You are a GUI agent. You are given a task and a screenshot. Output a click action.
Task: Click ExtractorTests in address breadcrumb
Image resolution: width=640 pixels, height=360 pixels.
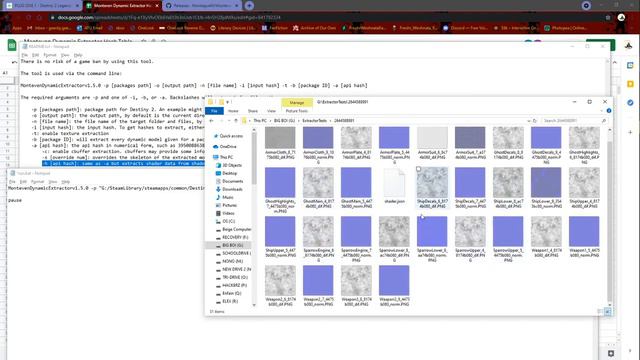point(314,121)
